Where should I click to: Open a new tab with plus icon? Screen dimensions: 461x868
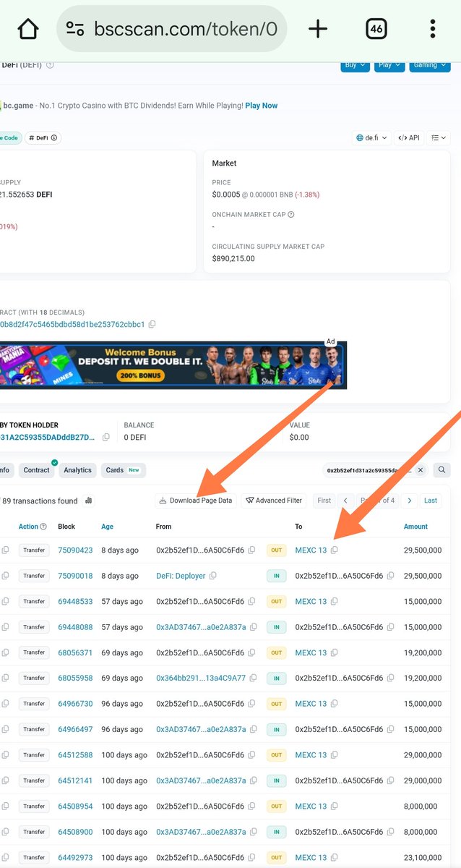[x=318, y=29]
